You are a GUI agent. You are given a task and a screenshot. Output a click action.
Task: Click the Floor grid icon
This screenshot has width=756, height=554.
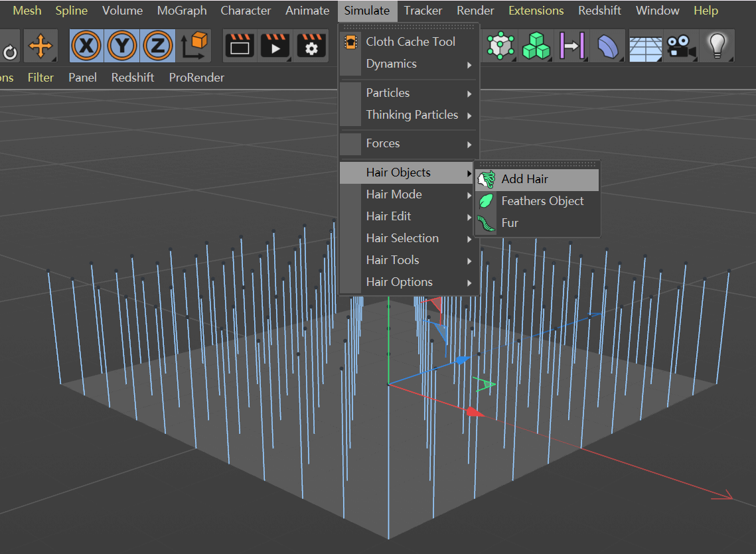646,48
